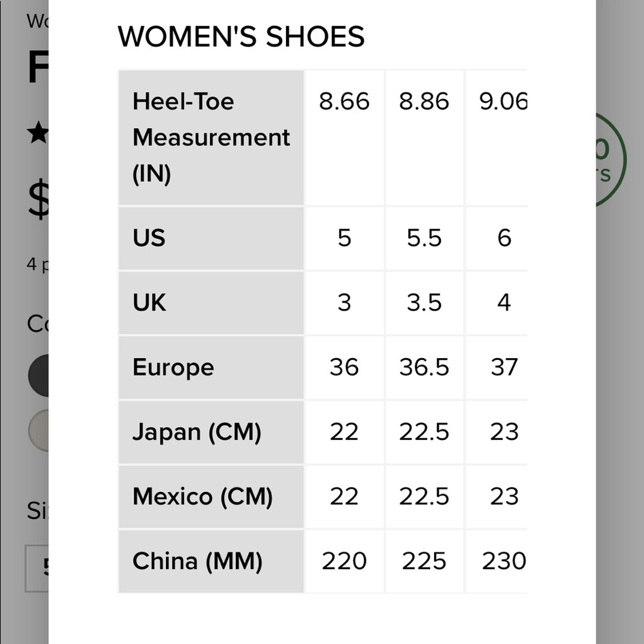The image size is (644, 644).
Task: Click the 22 cell in Japan row
Action: point(344,432)
